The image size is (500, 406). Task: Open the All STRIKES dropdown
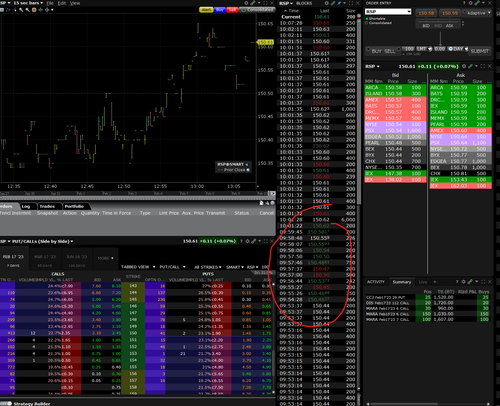tap(208, 267)
